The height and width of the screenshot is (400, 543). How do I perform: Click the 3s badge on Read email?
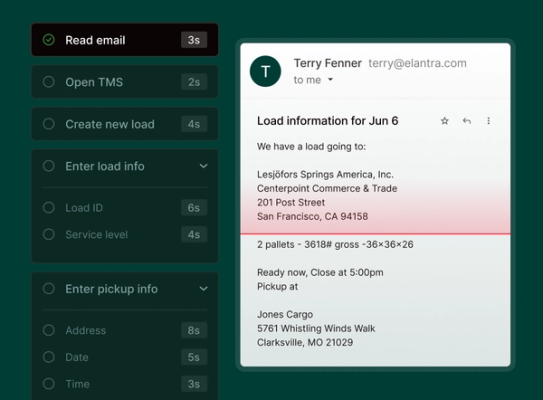pyautogui.click(x=194, y=40)
